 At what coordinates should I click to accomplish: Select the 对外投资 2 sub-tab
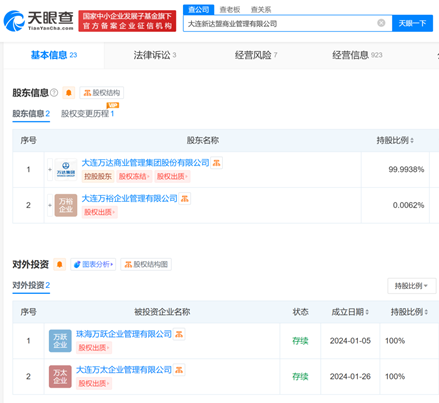[x=31, y=286]
